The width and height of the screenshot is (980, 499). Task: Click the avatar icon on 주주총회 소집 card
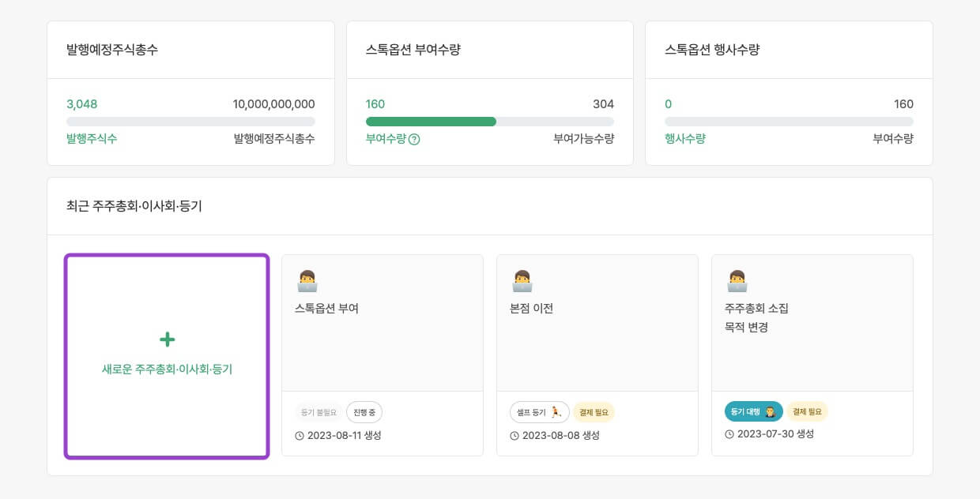[737, 281]
